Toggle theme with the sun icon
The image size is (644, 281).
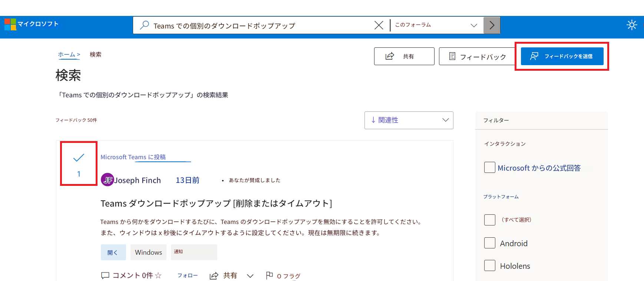[632, 25]
